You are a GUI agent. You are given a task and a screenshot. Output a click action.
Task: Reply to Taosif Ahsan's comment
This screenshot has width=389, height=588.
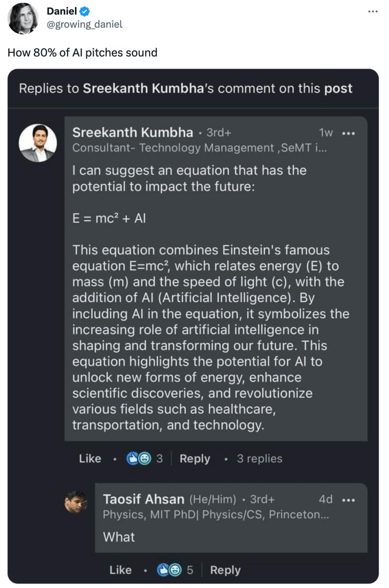[225, 570]
